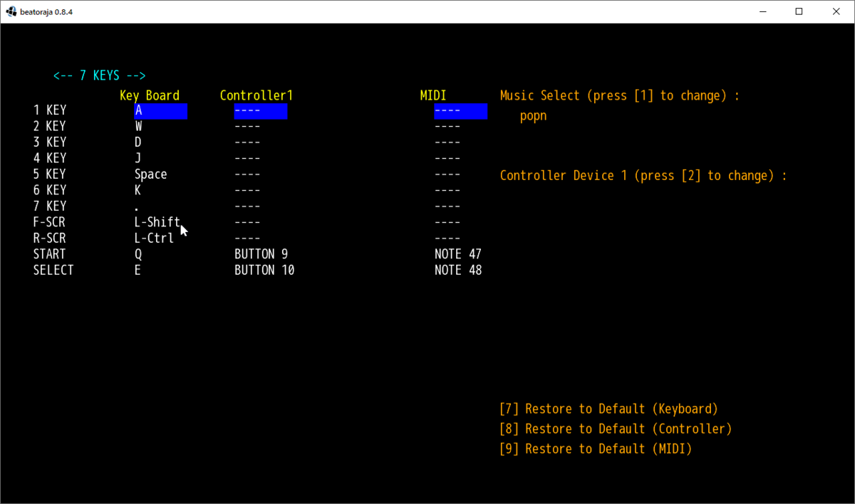Select the SELECT keyboard binding 'E'
The image size is (855, 504).
138,271
